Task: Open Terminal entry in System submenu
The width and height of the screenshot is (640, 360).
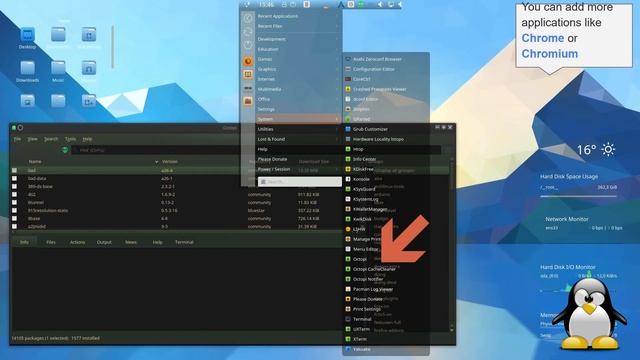Action: 362,319
